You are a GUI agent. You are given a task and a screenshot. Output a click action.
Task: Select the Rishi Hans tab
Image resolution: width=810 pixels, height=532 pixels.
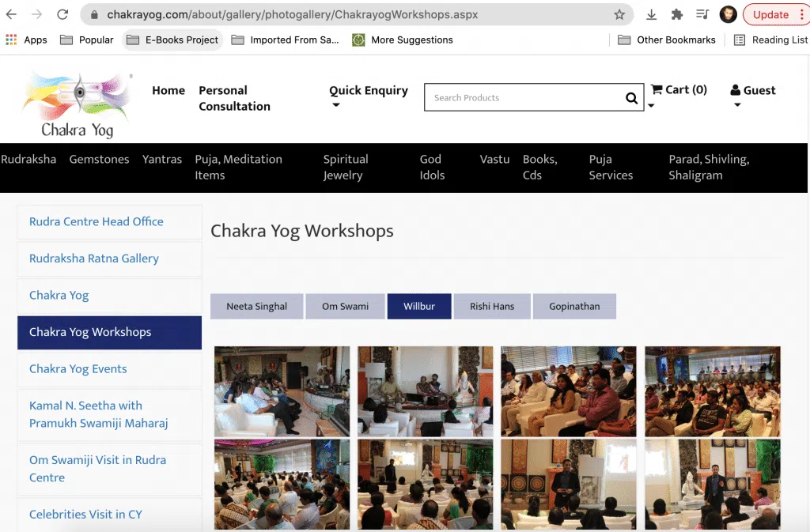click(492, 307)
